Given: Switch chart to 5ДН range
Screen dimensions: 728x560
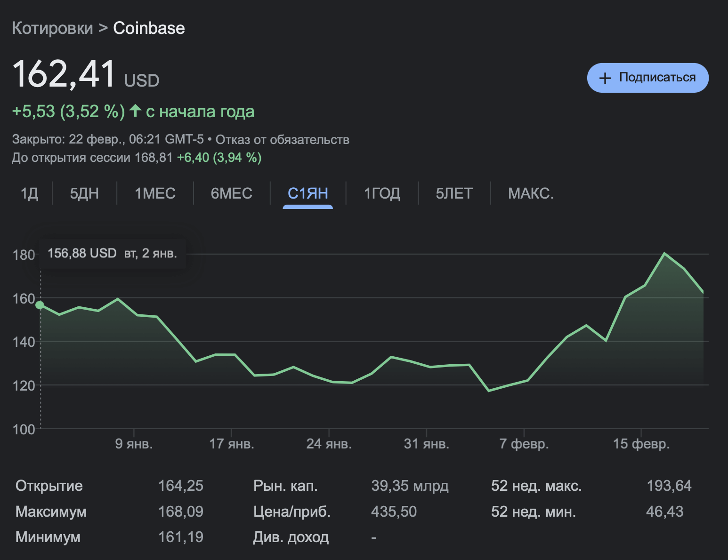Looking at the screenshot, I should click(x=84, y=193).
